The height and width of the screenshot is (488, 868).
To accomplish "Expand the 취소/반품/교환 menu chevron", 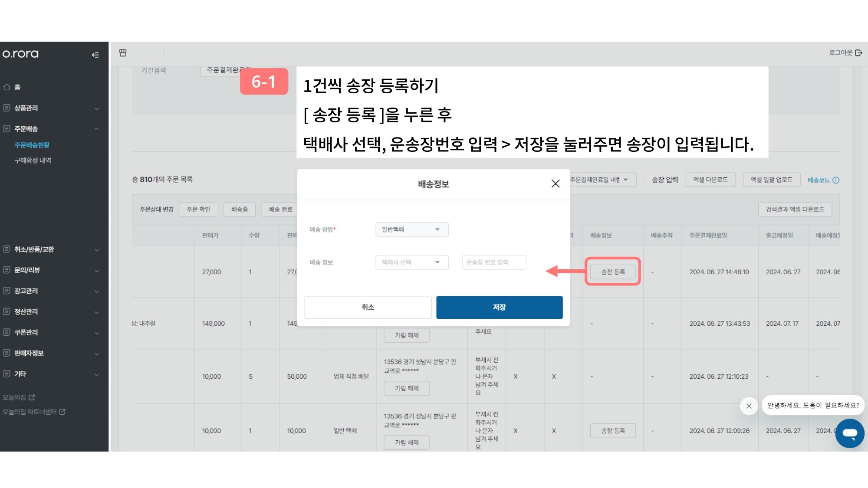I will (97, 250).
